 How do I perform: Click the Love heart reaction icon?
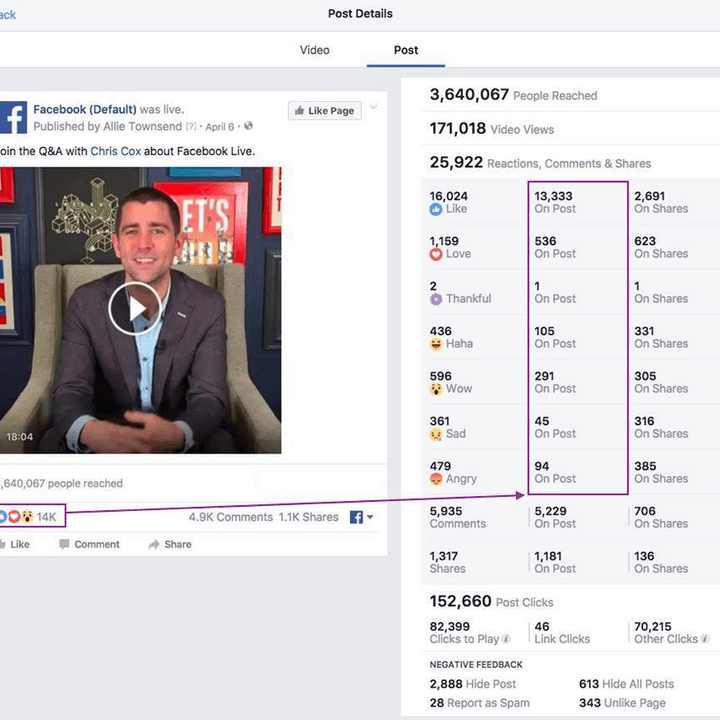(436, 254)
